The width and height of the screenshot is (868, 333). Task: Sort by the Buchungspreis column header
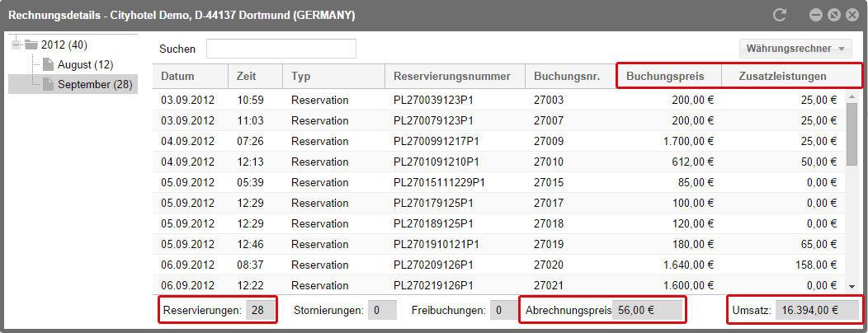pos(668,77)
